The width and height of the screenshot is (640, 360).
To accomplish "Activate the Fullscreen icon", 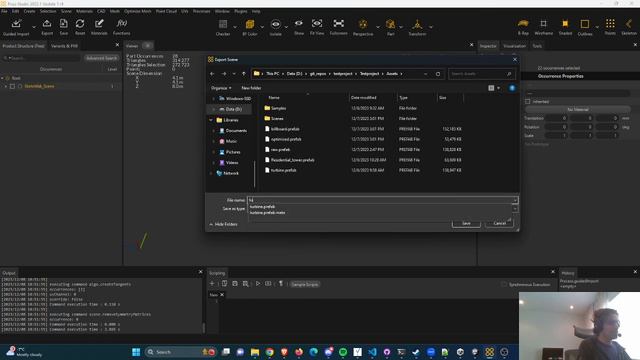I will point(338,24).
